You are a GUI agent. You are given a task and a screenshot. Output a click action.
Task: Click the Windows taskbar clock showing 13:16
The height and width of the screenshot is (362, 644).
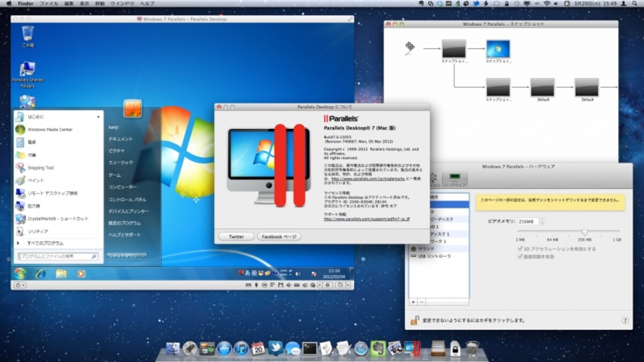point(334,274)
